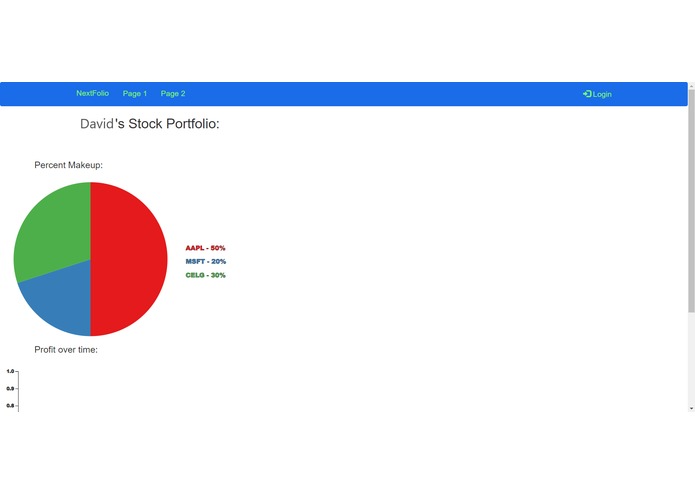Viewport: 695px width, 494px height.
Task: Select the AAPL - 50% legend entry
Action: (205, 248)
